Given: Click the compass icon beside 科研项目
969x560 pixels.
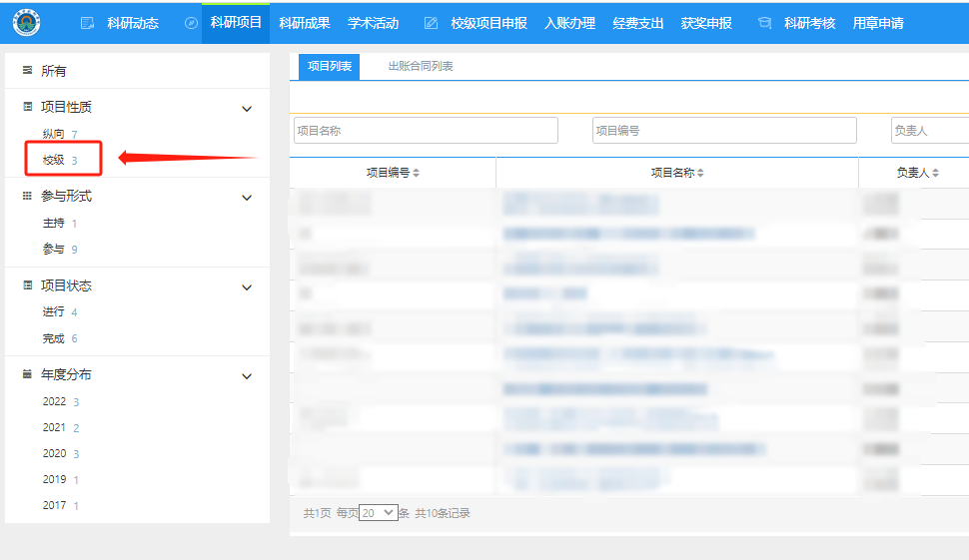Looking at the screenshot, I should [192, 23].
